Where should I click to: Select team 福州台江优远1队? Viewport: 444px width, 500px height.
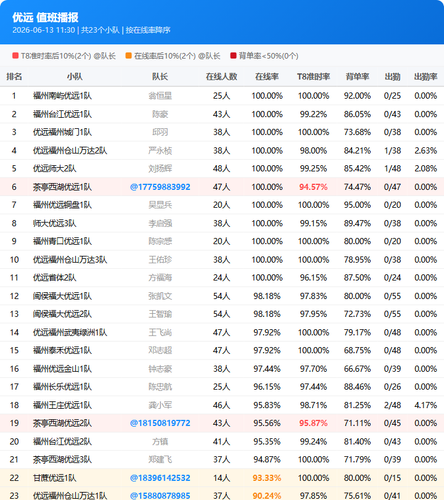62,114
